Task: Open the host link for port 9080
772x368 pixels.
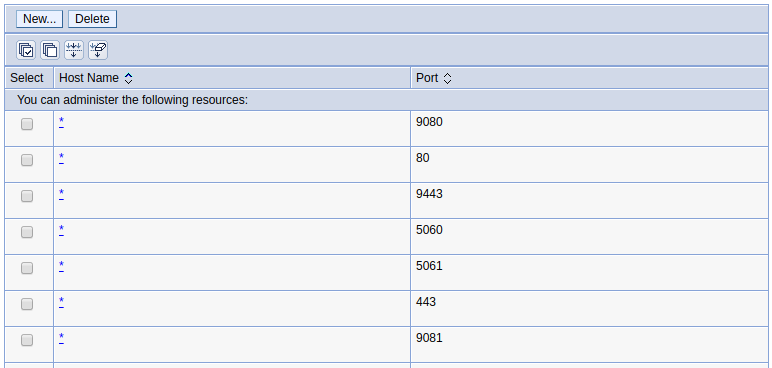Action: tap(62, 122)
